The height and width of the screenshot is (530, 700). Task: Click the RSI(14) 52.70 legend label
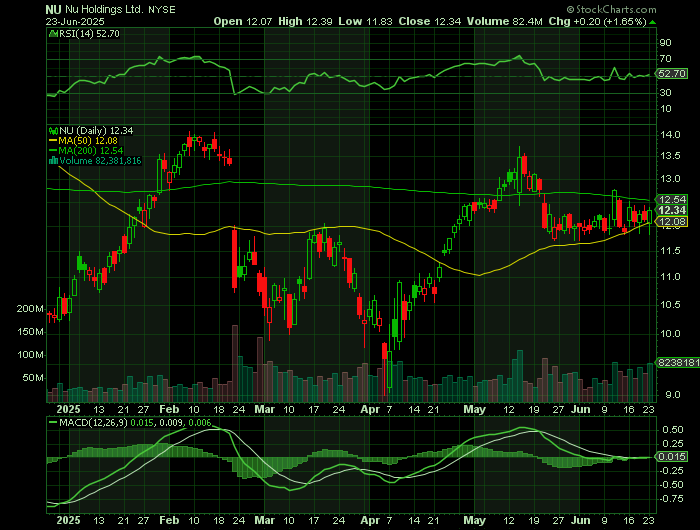[x=89, y=34]
